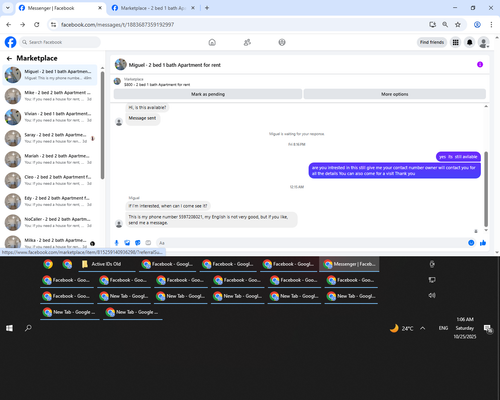
Task: Open the Friends icon in top navigation
Action: 247,42
